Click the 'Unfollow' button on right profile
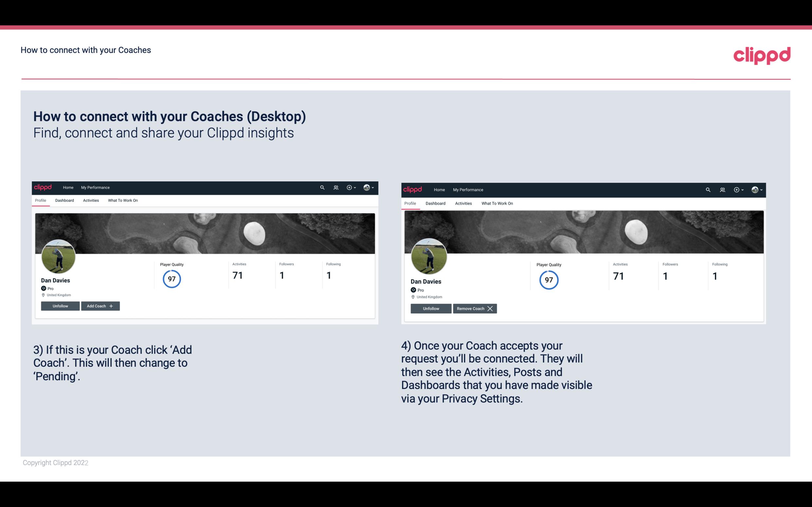This screenshot has width=812, height=507. [x=431, y=308]
